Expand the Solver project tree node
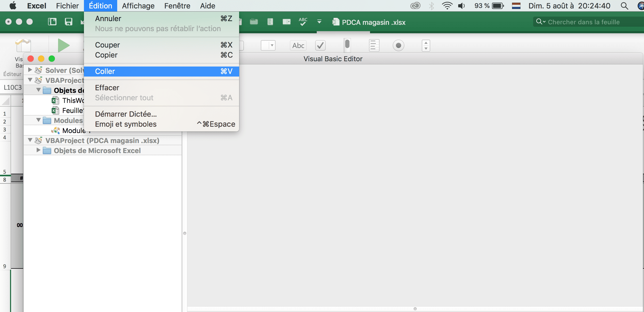 point(30,70)
